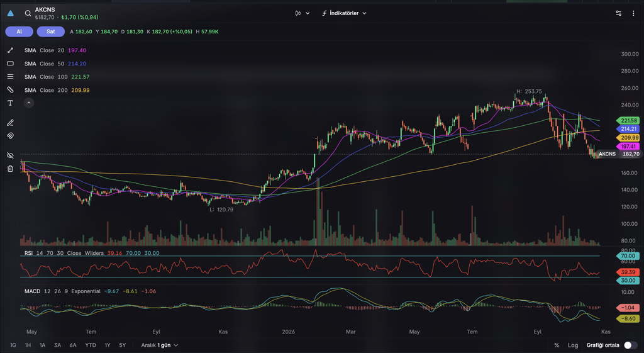
Task: Click the AKCNS 182,70 current price tag
Action: [618, 154]
